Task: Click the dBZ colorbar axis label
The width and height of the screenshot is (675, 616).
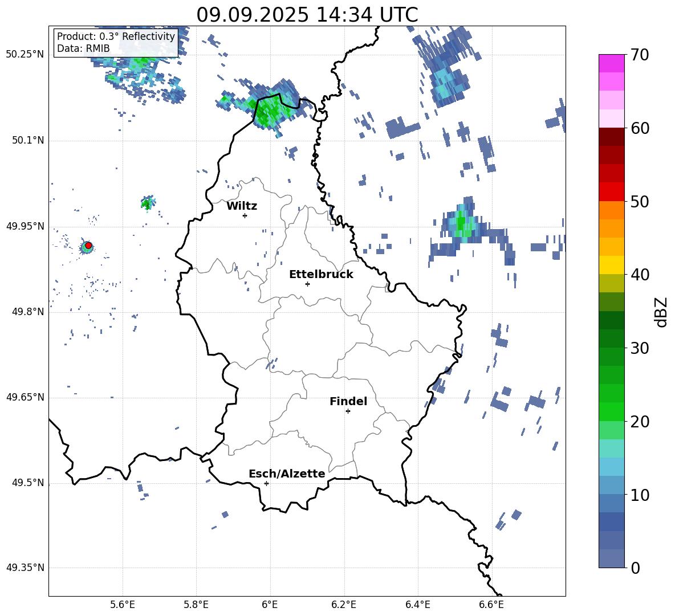Action: (x=661, y=312)
